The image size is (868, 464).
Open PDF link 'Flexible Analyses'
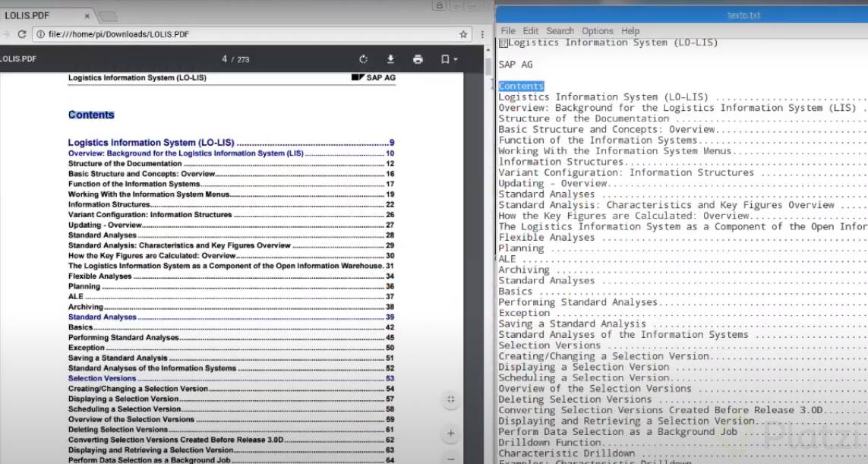tap(231, 276)
